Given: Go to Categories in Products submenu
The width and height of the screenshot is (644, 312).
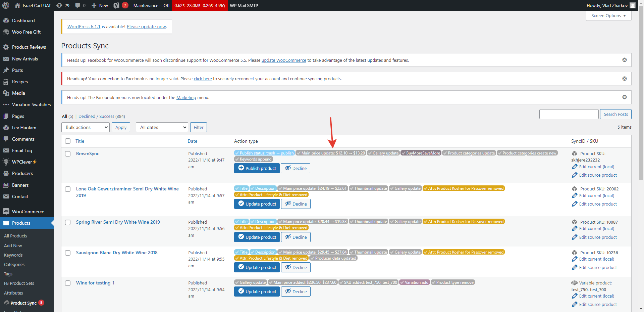Looking at the screenshot, I should 14,265.
